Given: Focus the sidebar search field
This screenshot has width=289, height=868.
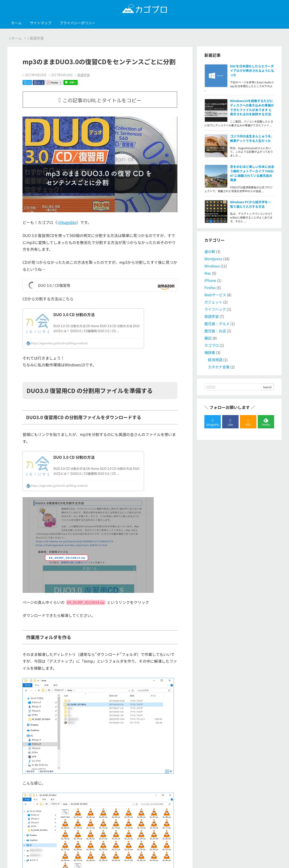Looking at the screenshot, I should tap(233, 387).
